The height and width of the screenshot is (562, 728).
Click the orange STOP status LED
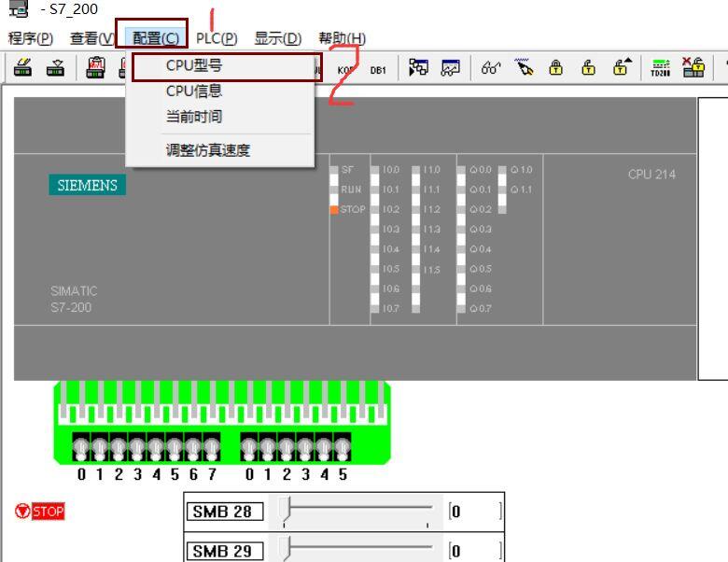(x=334, y=209)
